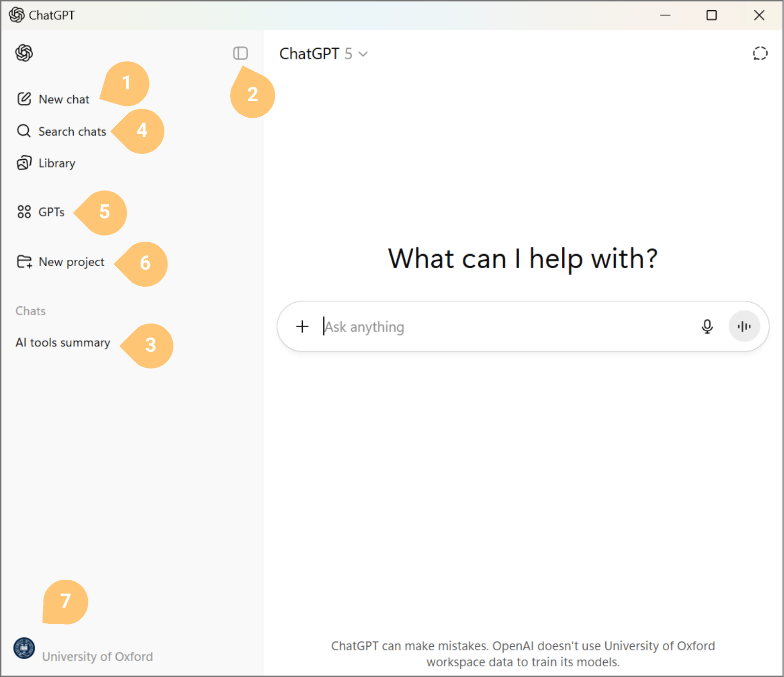Open the AI tools summary chat
Image resolution: width=784 pixels, height=677 pixels.
point(63,342)
